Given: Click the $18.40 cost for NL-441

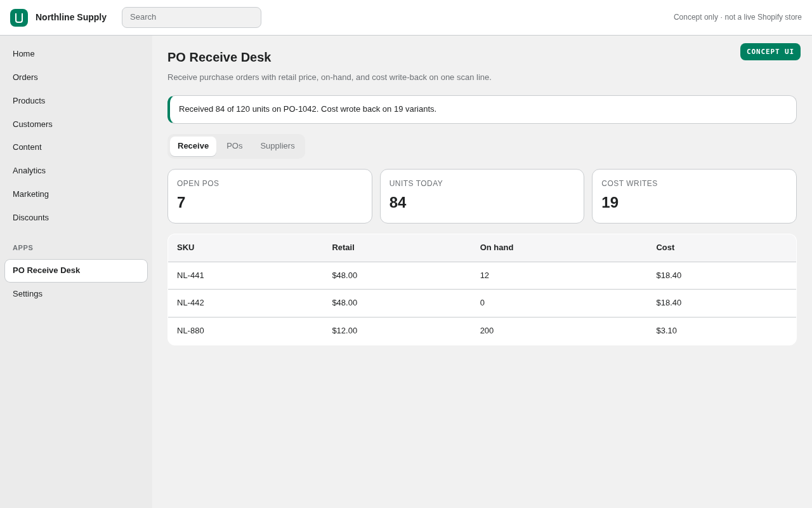Looking at the screenshot, I should tap(669, 276).
